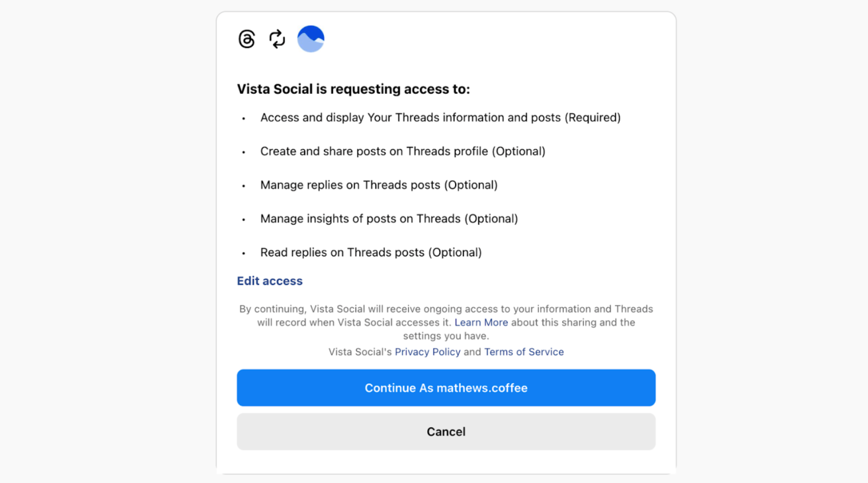Open the Terms of Service link
868x483 pixels.
point(524,352)
